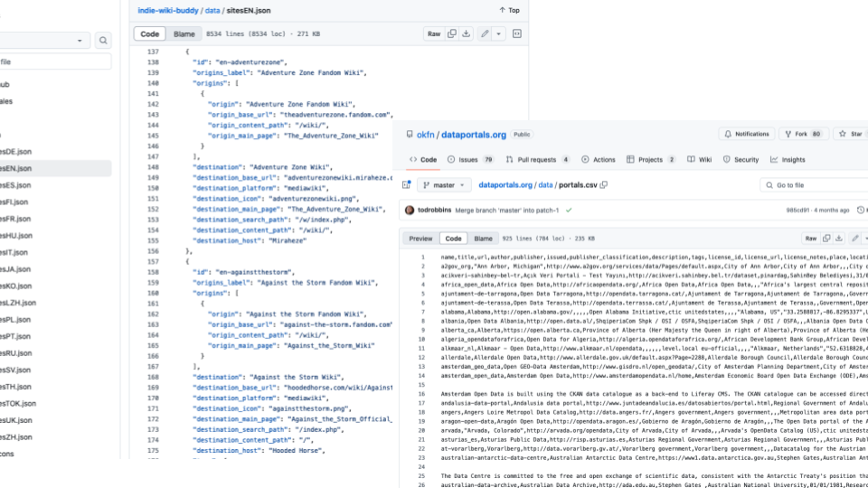868x488 pixels.
Task: Click the Notifications bell button
Action: pos(747,134)
